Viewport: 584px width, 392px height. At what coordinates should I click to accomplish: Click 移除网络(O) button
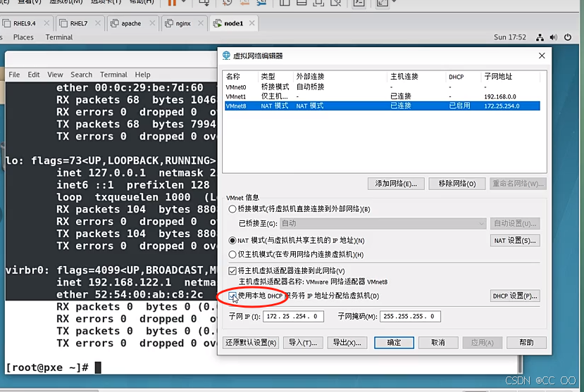[x=457, y=184]
